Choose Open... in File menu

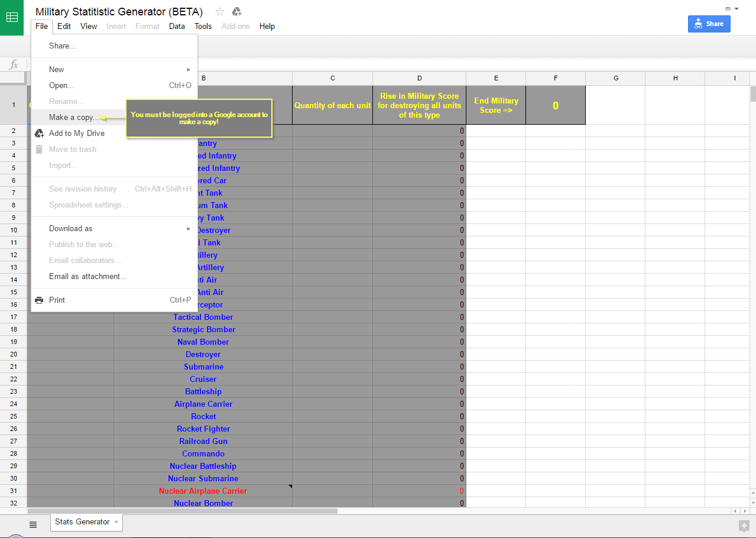coord(114,86)
